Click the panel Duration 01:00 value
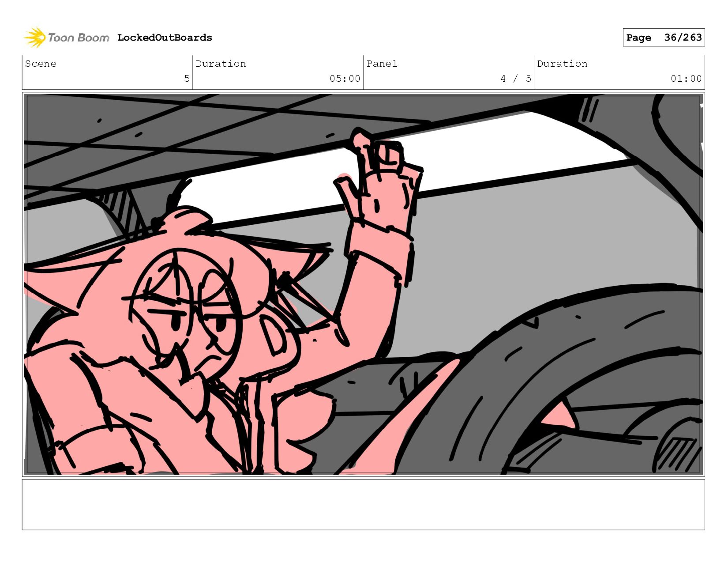This screenshot has height=563, width=728. click(686, 79)
